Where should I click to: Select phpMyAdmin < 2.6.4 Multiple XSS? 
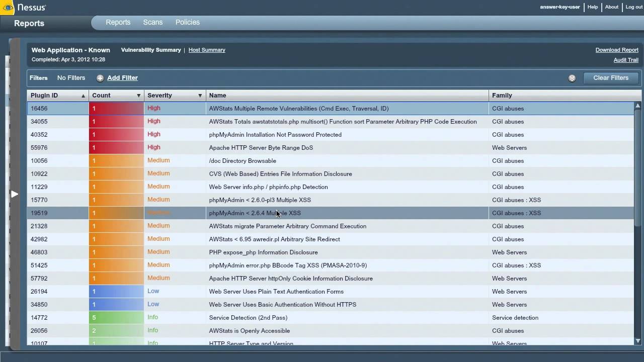point(331,213)
